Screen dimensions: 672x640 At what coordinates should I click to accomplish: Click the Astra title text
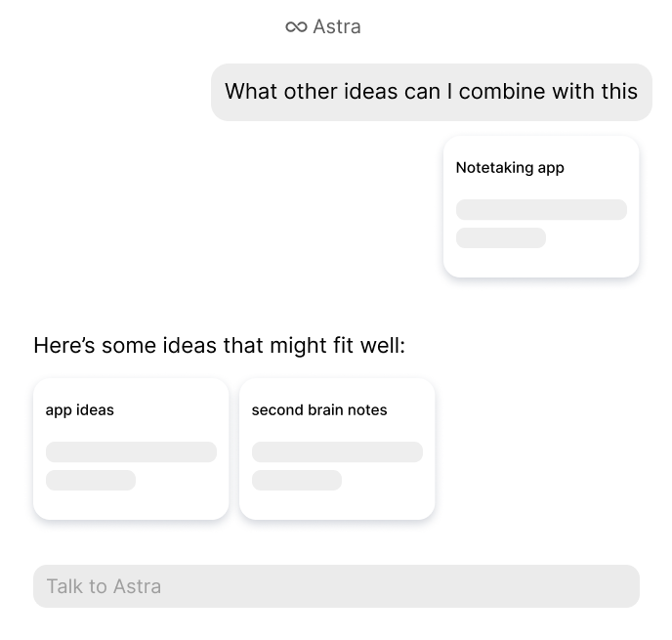[x=337, y=26]
